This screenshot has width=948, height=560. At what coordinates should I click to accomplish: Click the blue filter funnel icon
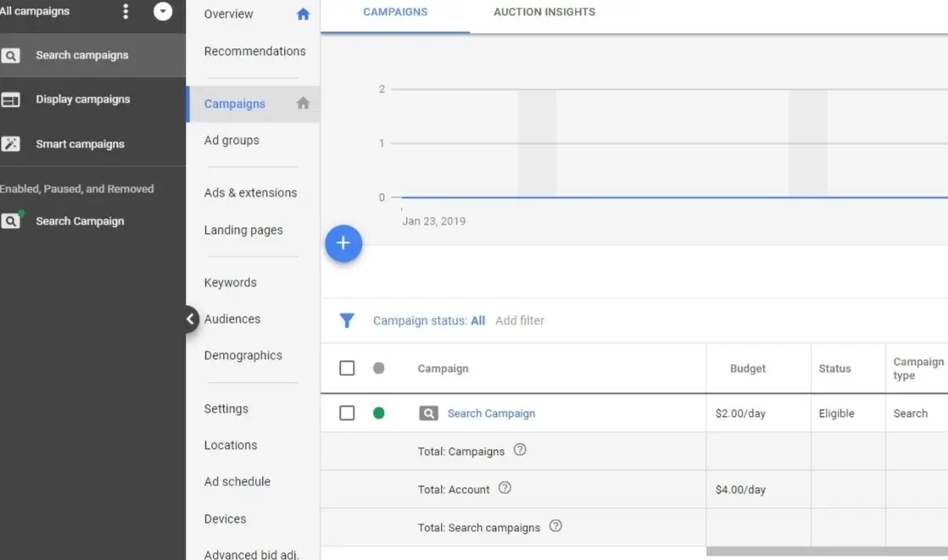point(347,320)
